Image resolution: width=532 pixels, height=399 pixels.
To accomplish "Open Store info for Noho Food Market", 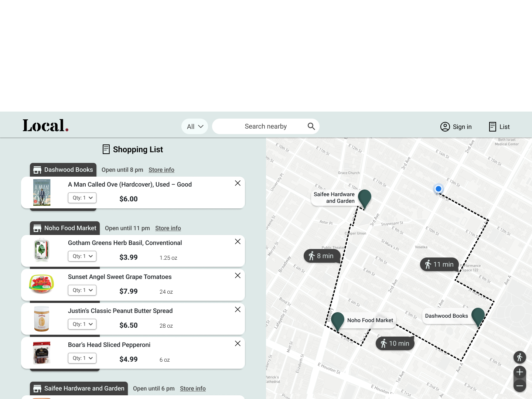I will pyautogui.click(x=168, y=228).
